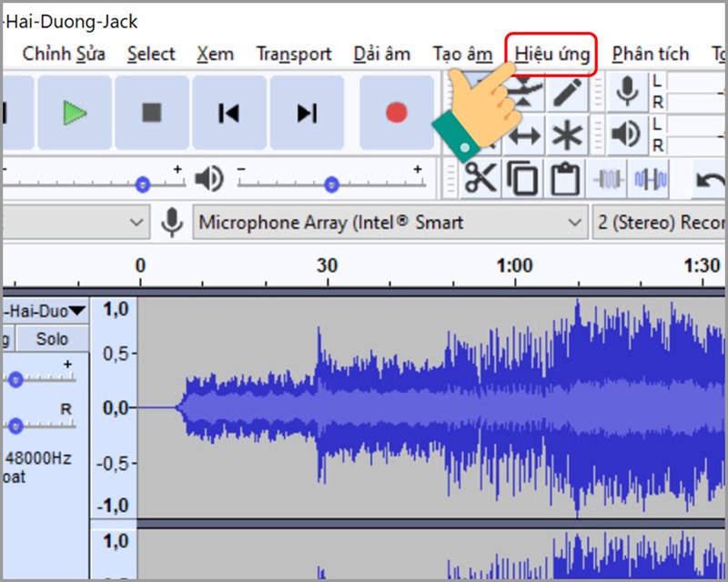Open the Transport menu
This screenshot has width=728, height=582.
[x=294, y=54]
